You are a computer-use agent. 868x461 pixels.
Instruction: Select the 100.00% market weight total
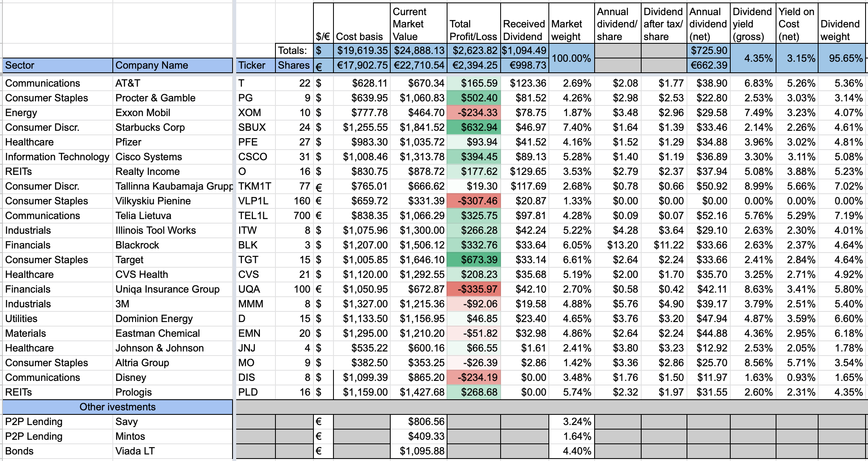click(571, 58)
